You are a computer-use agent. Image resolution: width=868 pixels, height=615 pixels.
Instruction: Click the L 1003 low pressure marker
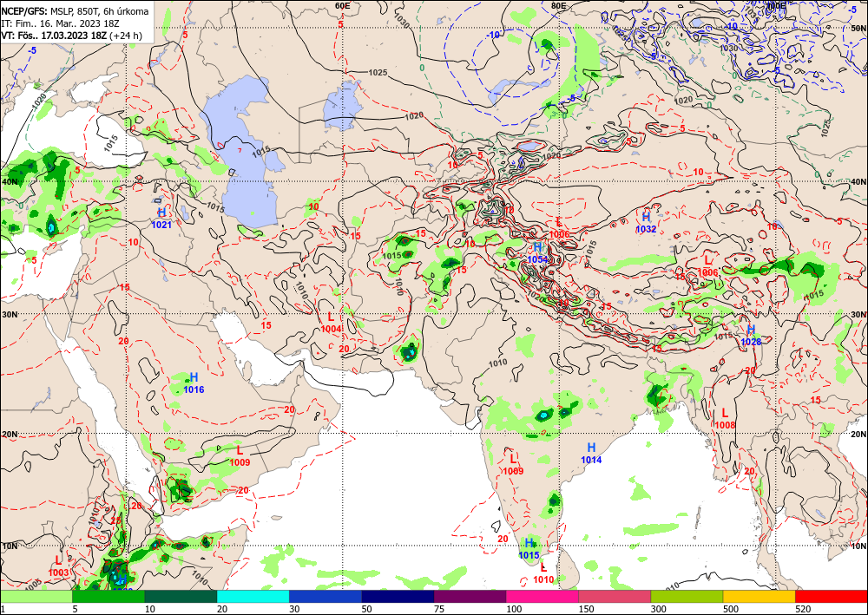(x=59, y=566)
